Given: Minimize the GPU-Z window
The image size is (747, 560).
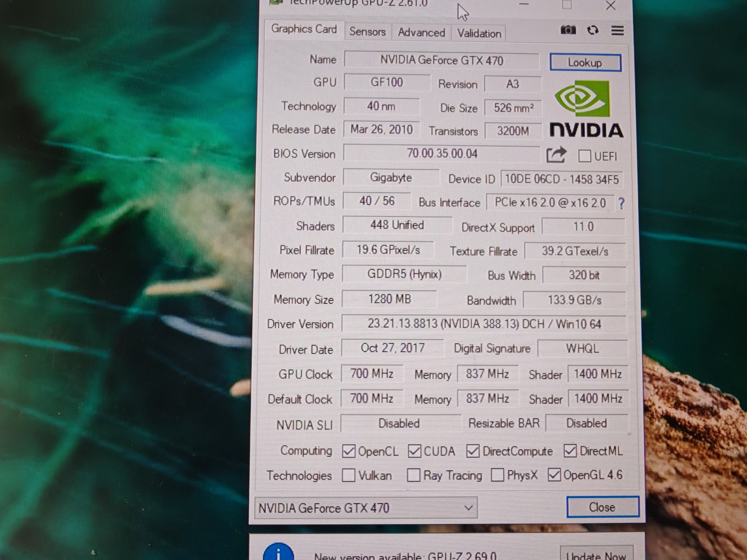Looking at the screenshot, I should pos(524,5).
